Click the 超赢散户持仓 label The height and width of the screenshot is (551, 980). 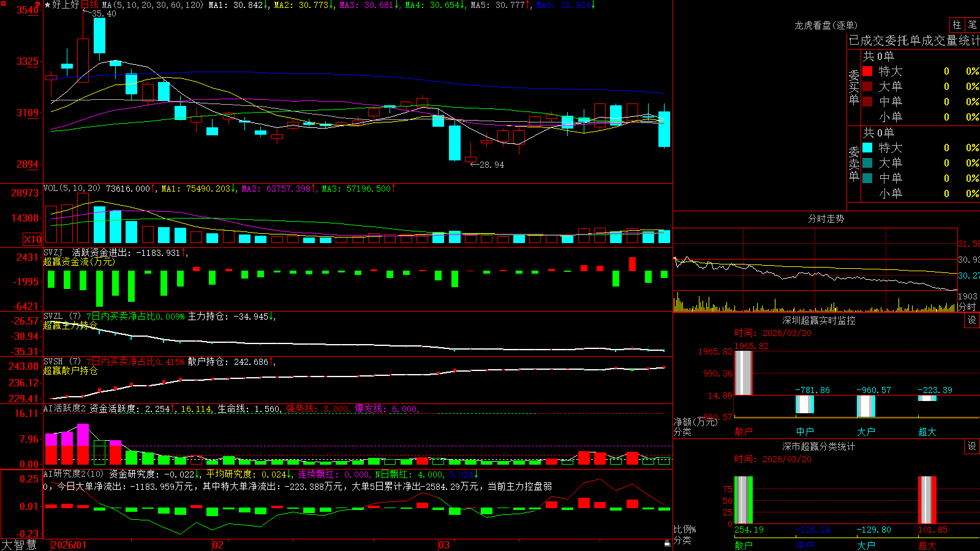click(70, 370)
